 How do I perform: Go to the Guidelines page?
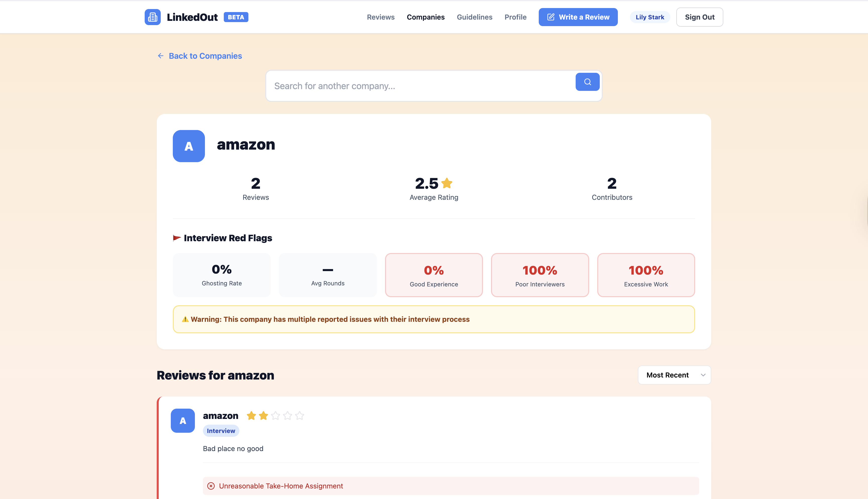[474, 17]
